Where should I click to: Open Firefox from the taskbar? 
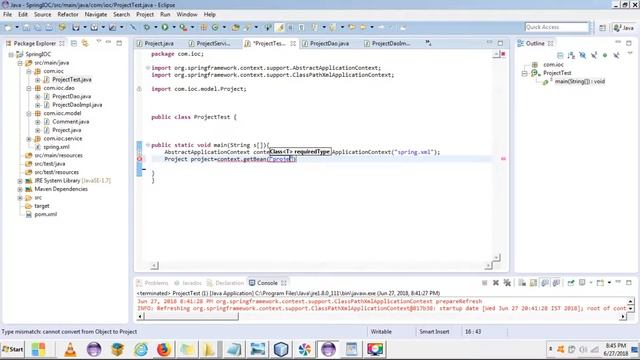[x=164, y=349]
